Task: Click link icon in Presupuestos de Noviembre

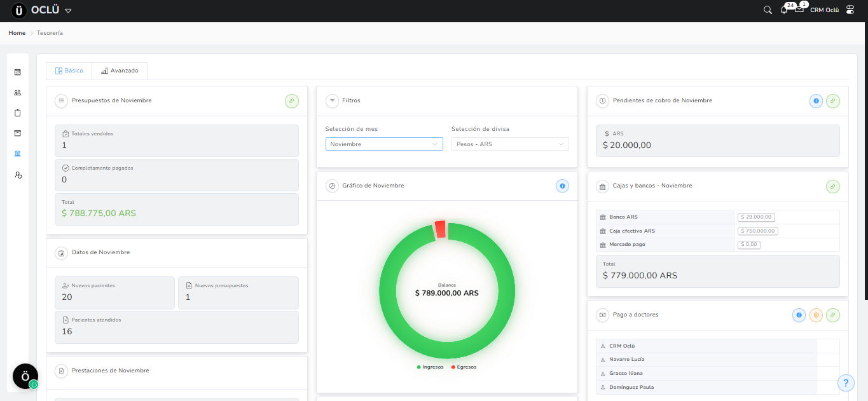Action: point(291,100)
